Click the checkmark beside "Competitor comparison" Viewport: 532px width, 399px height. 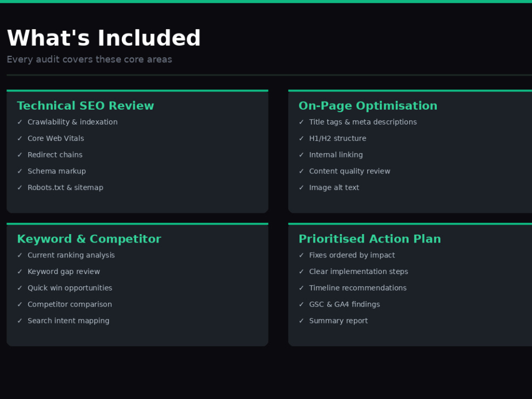20,304
